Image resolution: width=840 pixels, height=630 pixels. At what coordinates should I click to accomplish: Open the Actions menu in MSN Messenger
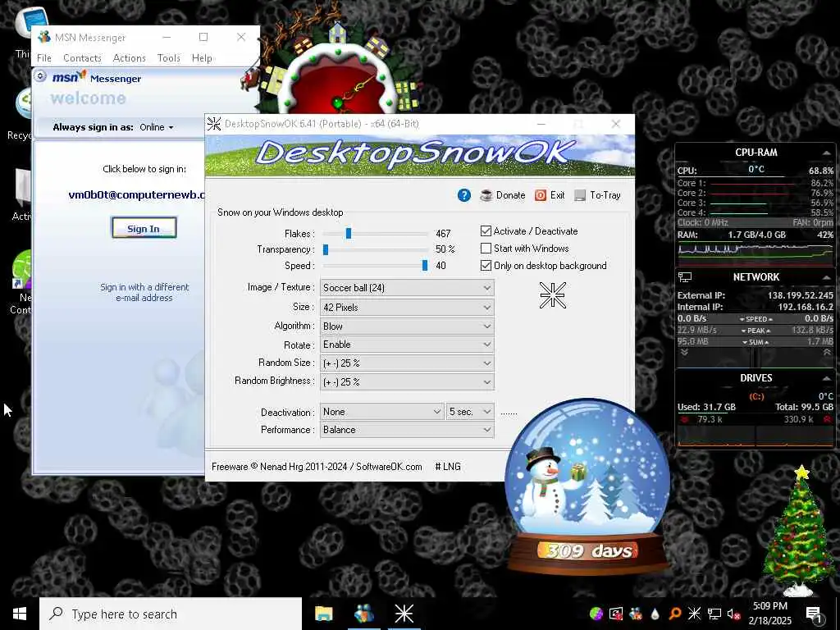pyautogui.click(x=129, y=58)
